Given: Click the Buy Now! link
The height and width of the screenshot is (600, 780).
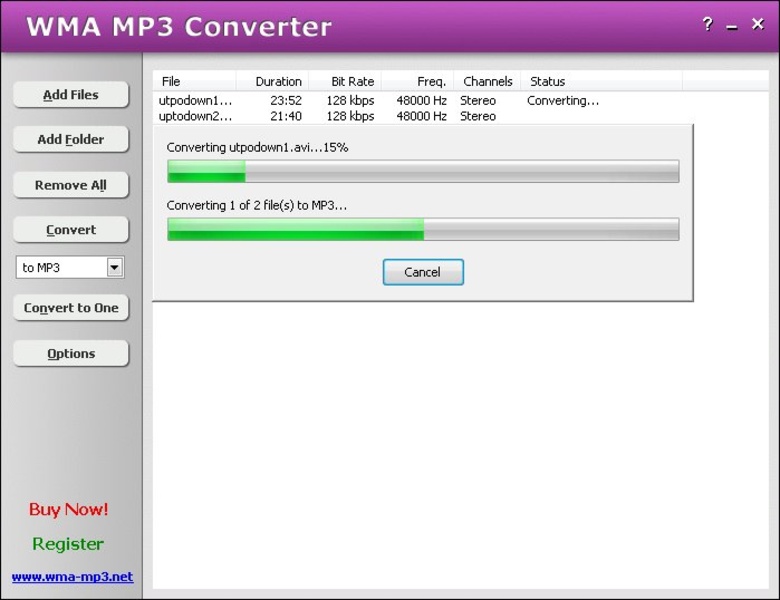Looking at the screenshot, I should pos(69,509).
